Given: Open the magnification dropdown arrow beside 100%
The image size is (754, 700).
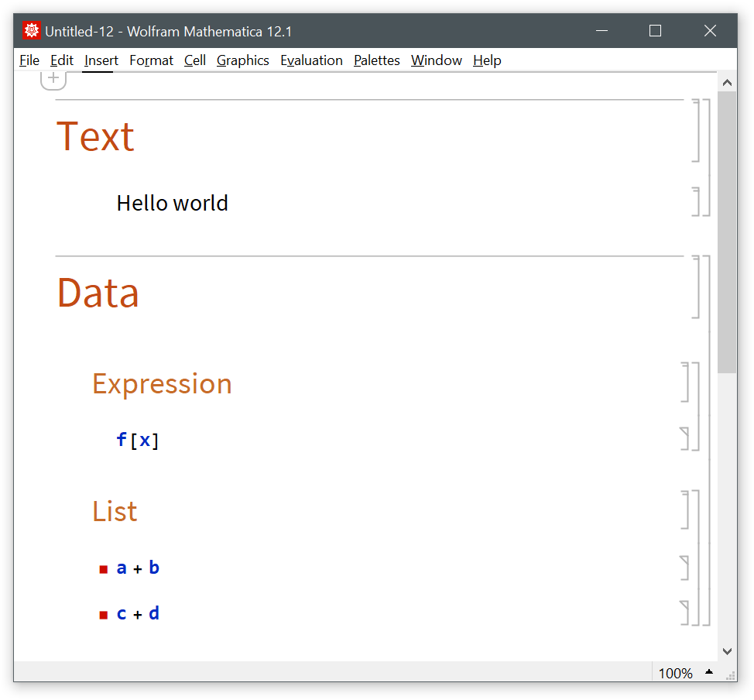Looking at the screenshot, I should coord(708,672).
